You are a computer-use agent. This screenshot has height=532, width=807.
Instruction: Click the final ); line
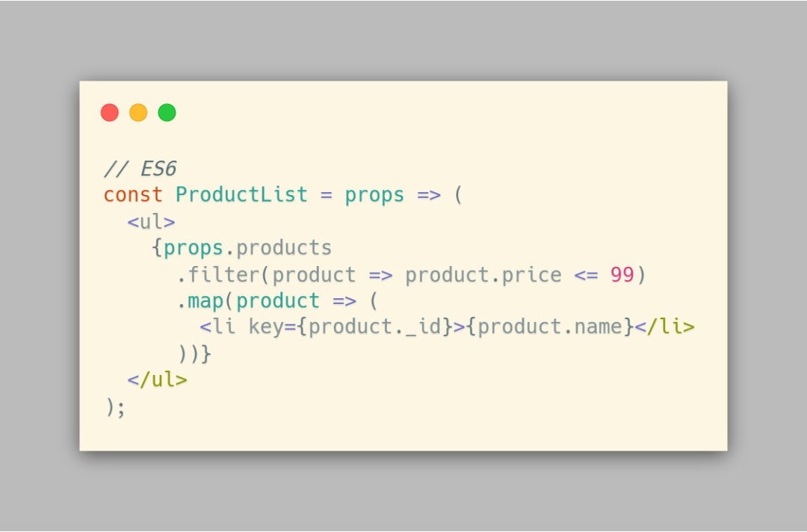pyautogui.click(x=115, y=407)
